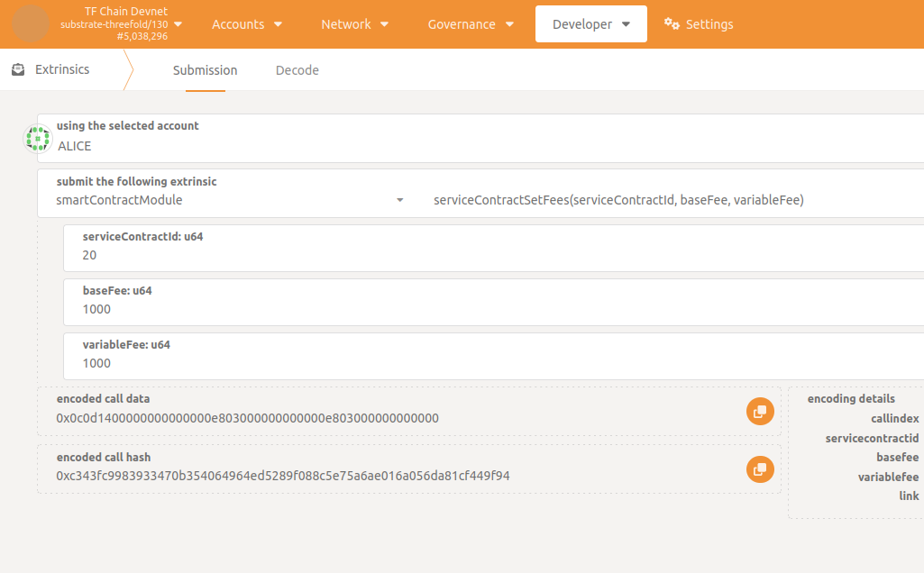This screenshot has height=573, width=924.
Task: Open the smartContractModule pallet dropdown
Action: tap(230, 200)
